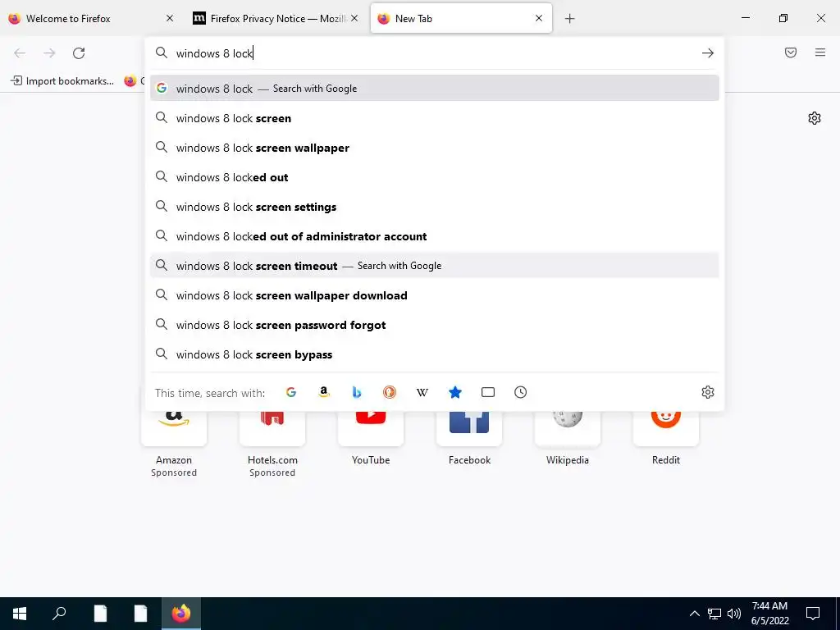
Task: Choose suggestion 'windows 8 lock screen'
Action: coord(435,118)
